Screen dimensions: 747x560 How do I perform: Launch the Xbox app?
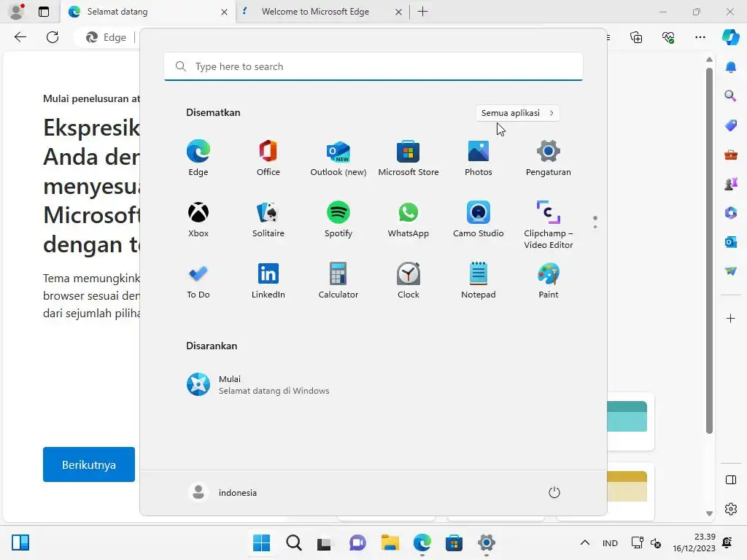198,219
